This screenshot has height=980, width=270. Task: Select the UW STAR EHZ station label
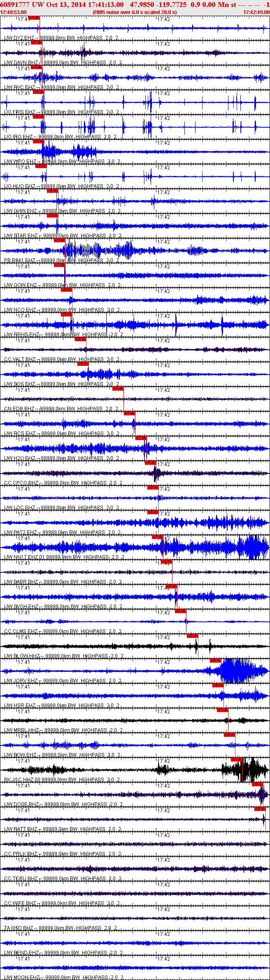coord(21,236)
